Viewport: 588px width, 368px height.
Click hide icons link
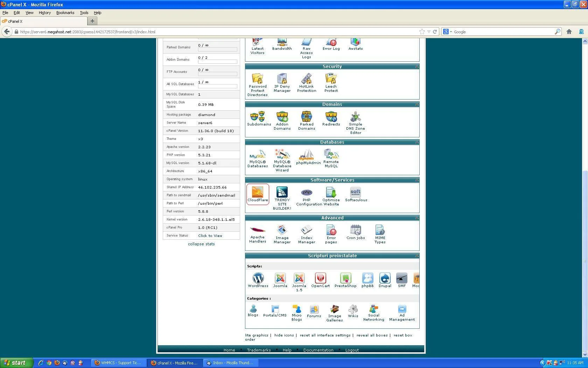284,335
